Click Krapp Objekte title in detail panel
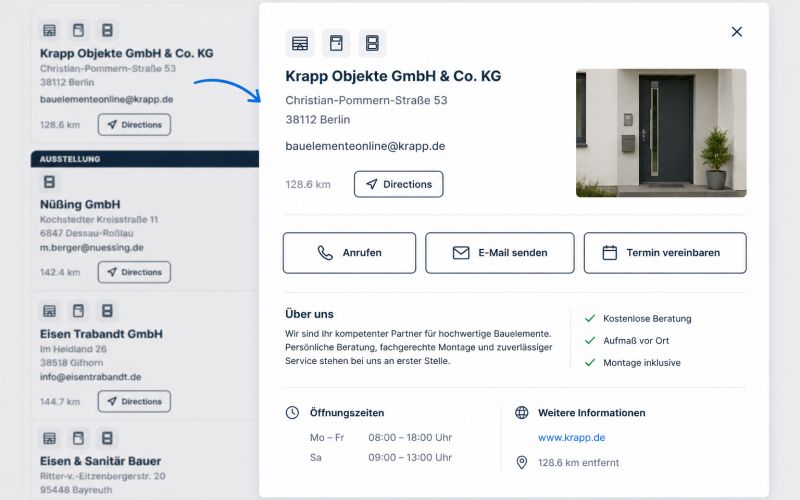 pos(393,76)
